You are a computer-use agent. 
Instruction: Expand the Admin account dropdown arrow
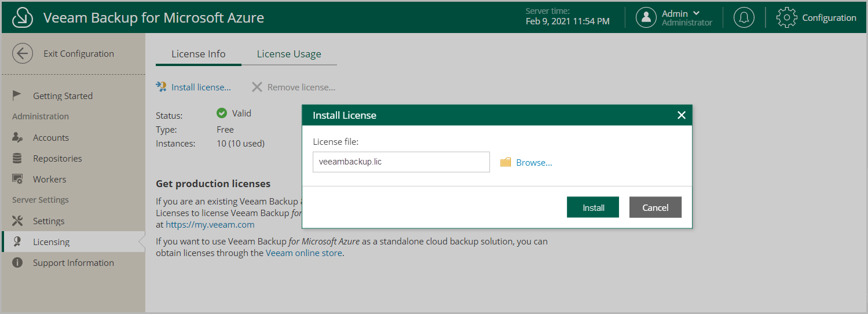[x=696, y=13]
